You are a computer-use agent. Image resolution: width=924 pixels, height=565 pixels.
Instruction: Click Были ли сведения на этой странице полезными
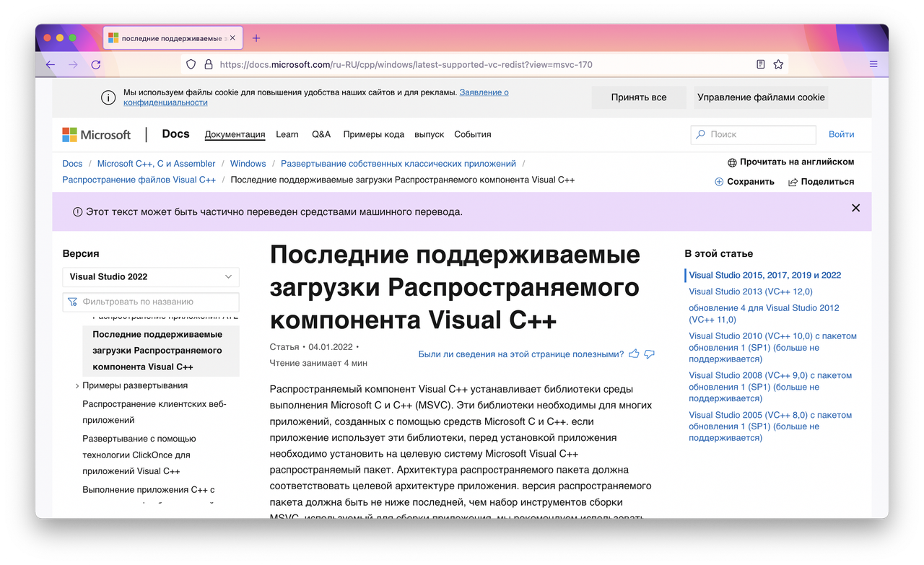521,354
